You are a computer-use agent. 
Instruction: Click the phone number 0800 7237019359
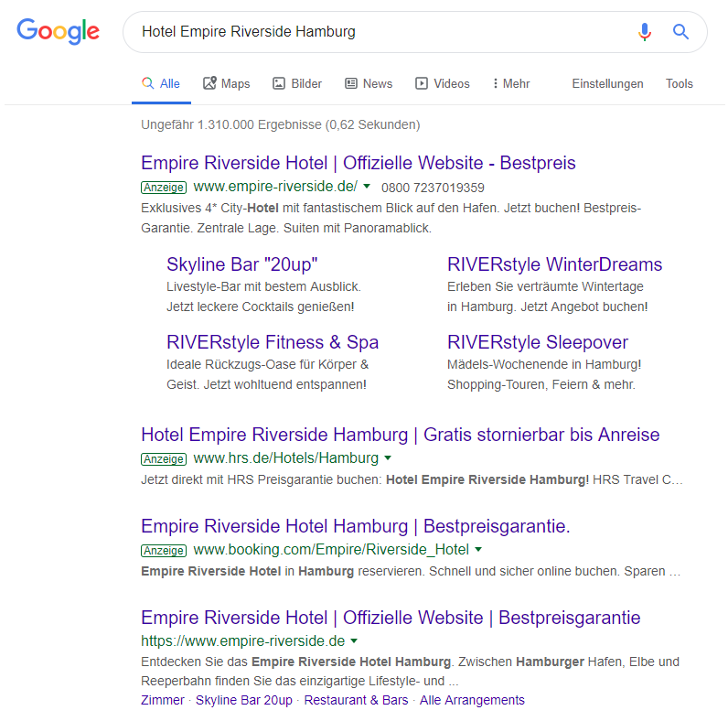click(x=433, y=188)
